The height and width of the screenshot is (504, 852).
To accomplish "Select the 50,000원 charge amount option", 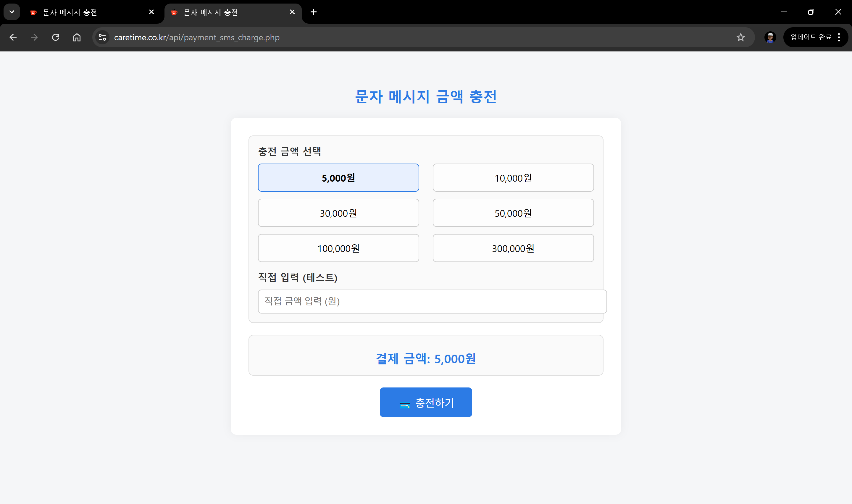I will (513, 213).
